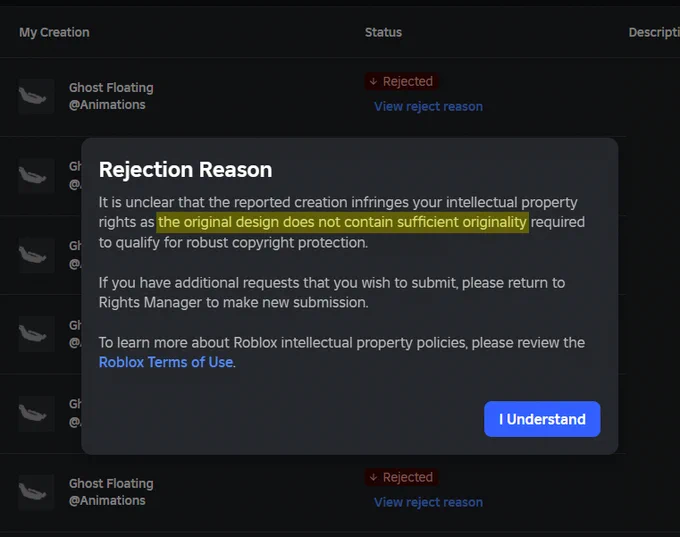Click the down arrow in first Rejected badge

coord(373,82)
